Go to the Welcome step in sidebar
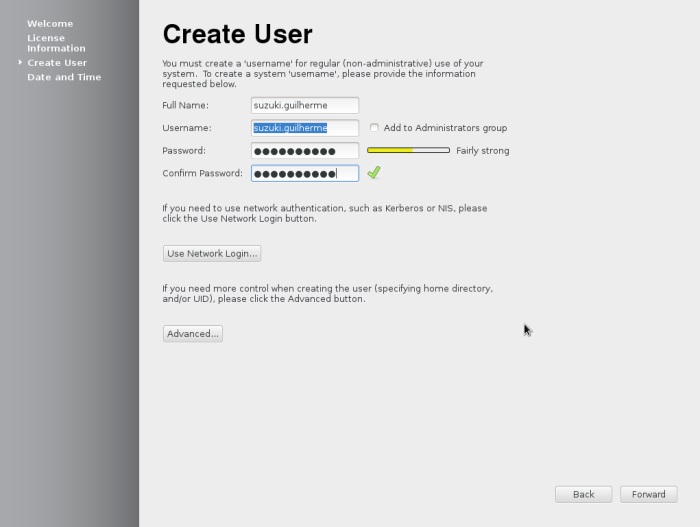Viewport: 700px width, 527px height. tap(50, 24)
